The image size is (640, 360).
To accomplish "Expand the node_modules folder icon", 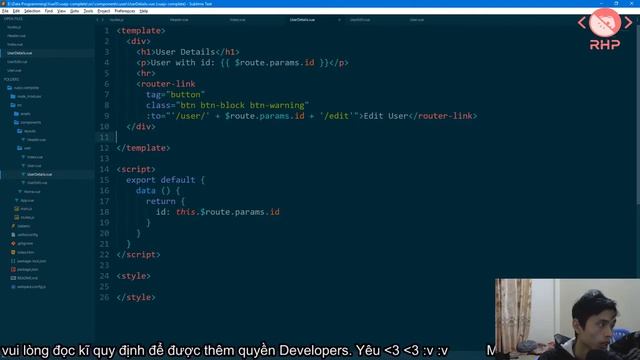I will click(13, 96).
